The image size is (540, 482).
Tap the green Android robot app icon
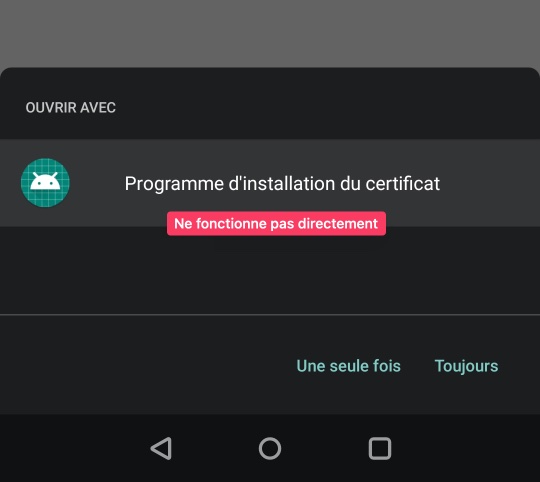[x=45, y=182]
